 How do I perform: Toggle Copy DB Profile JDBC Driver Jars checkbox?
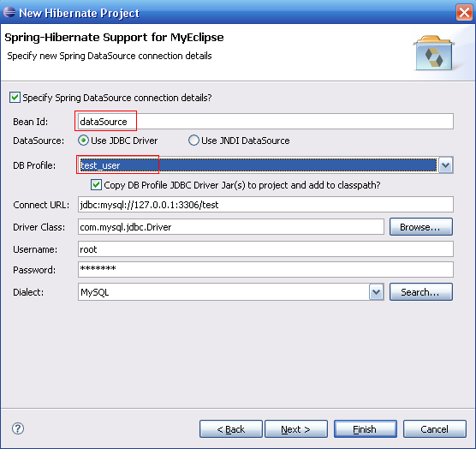pos(96,185)
